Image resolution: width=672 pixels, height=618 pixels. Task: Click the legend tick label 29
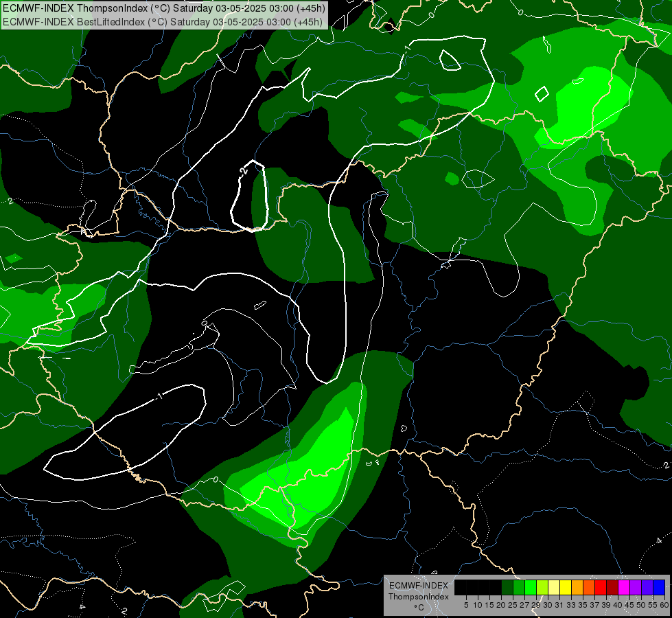point(536,605)
